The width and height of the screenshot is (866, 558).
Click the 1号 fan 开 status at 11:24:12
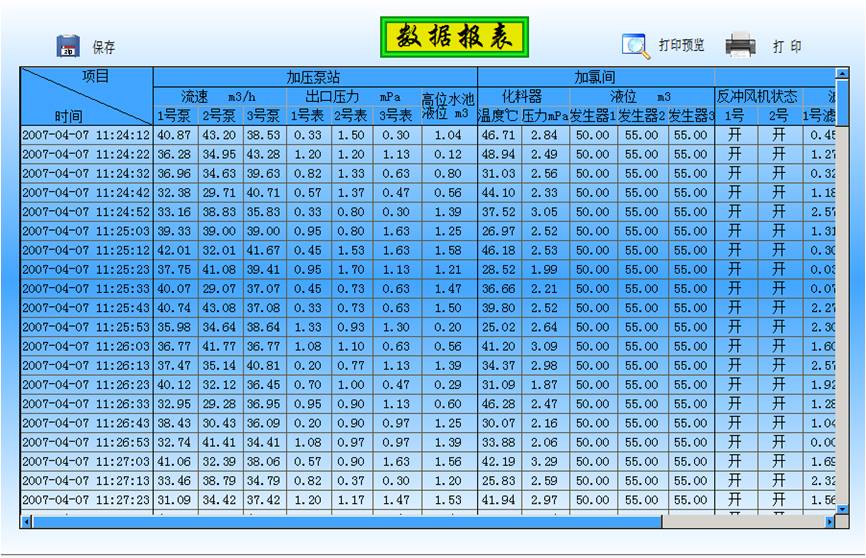pyautogui.click(x=735, y=135)
